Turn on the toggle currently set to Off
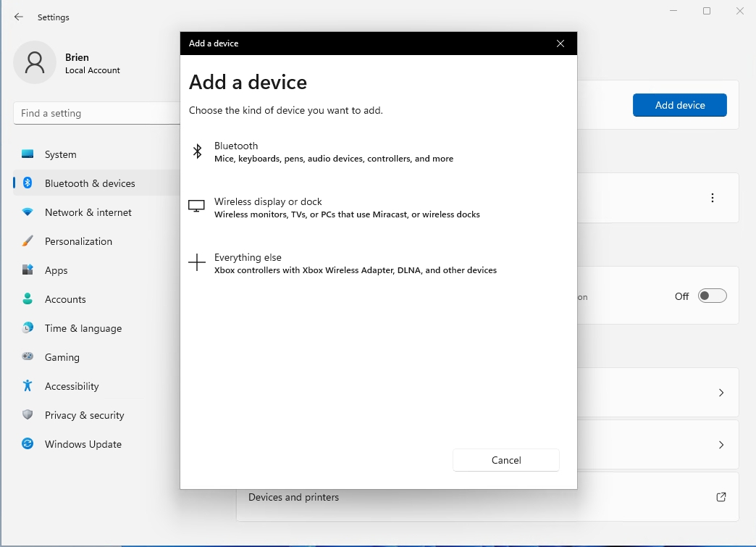The height and width of the screenshot is (547, 756). [x=712, y=295]
